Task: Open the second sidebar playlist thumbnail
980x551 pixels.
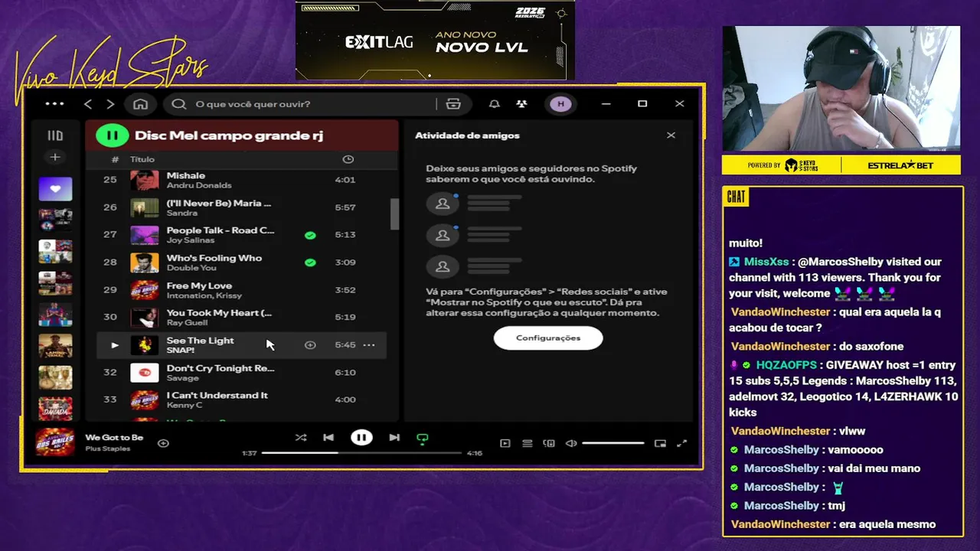Action: tap(55, 220)
